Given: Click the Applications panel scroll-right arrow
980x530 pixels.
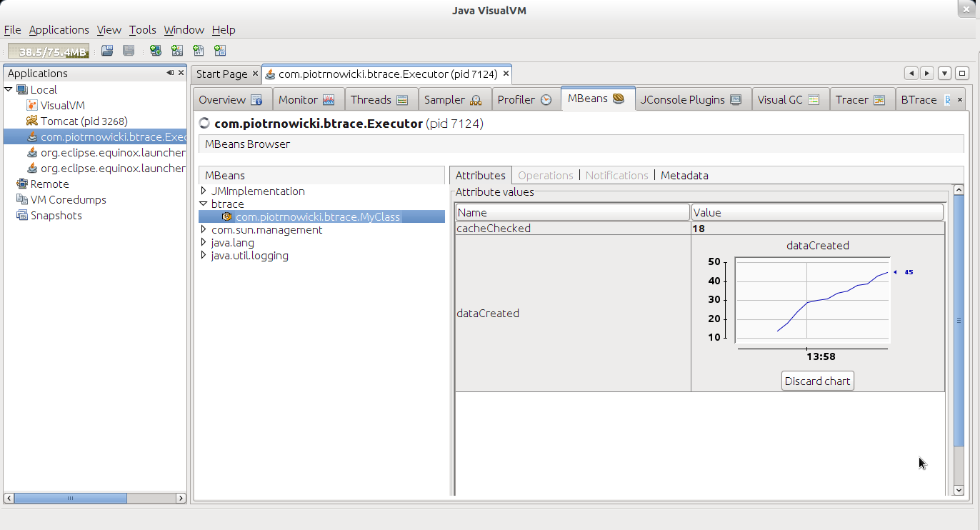Looking at the screenshot, I should [x=181, y=498].
